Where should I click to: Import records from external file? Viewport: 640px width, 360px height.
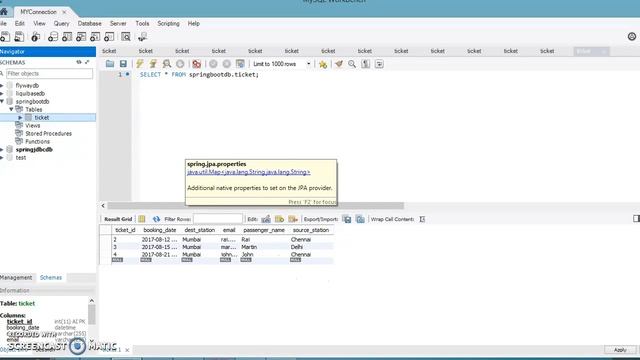tap(360, 219)
